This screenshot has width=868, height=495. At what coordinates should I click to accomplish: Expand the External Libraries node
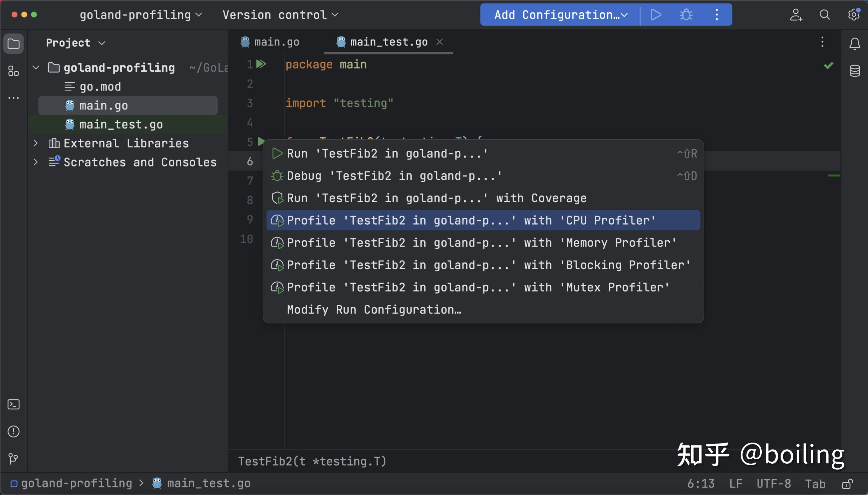coord(36,143)
